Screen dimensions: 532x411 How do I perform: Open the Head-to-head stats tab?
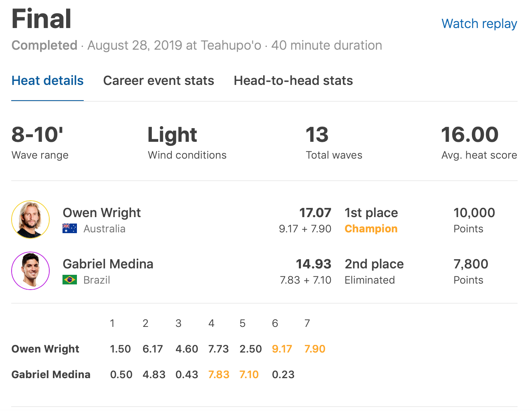pyautogui.click(x=293, y=81)
